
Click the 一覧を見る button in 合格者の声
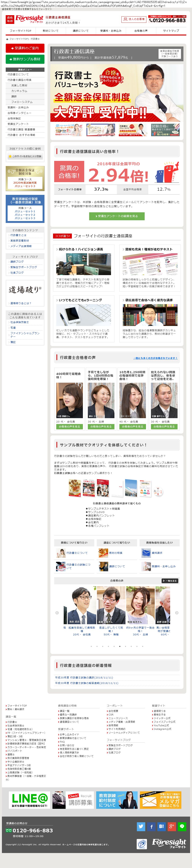(x=169, y=581)
